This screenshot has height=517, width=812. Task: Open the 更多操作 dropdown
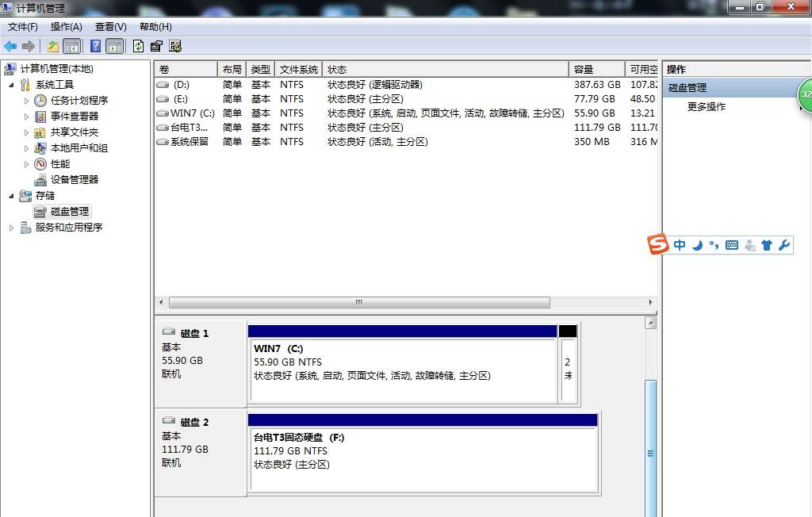(708, 105)
